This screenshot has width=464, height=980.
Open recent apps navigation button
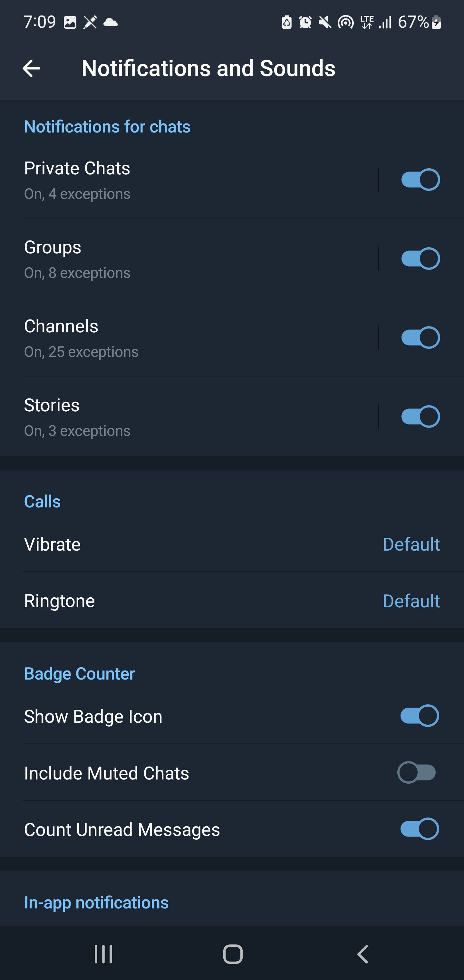pyautogui.click(x=103, y=954)
